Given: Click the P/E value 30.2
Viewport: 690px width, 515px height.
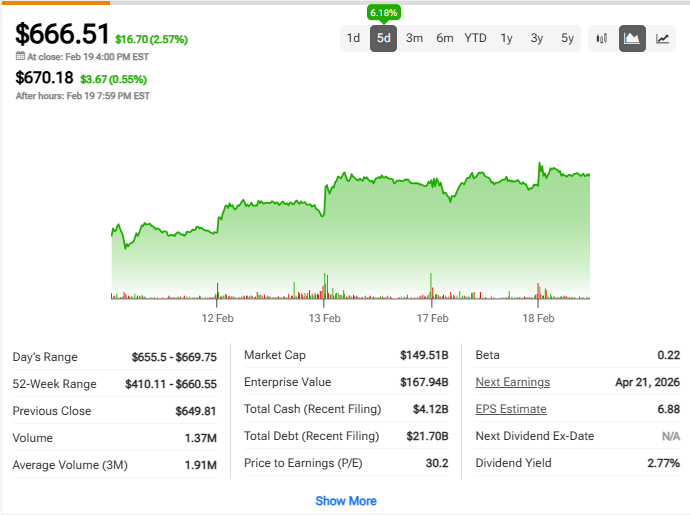Looking at the screenshot, I should point(437,463).
